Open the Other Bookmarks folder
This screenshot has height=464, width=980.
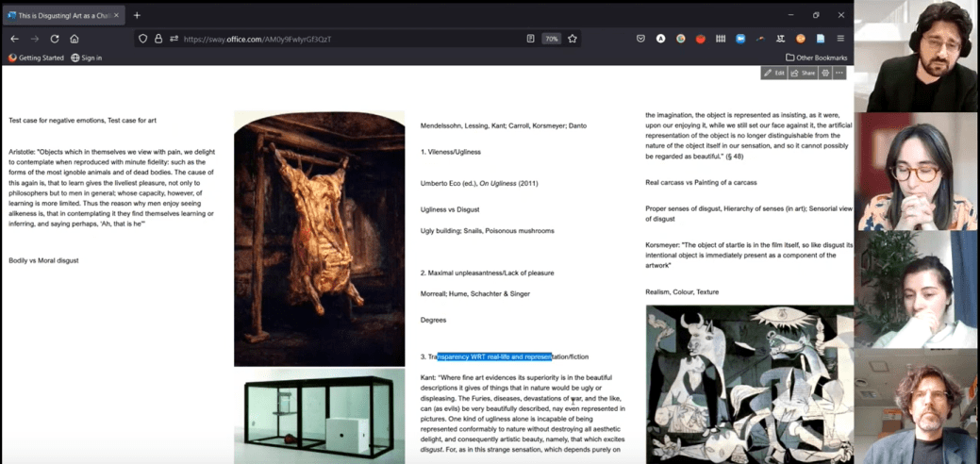pyautogui.click(x=816, y=58)
